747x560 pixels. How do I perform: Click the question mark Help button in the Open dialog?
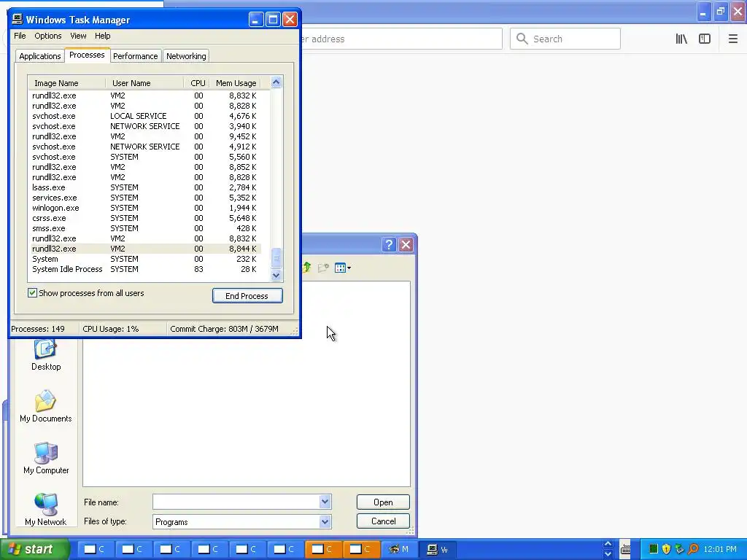389,245
